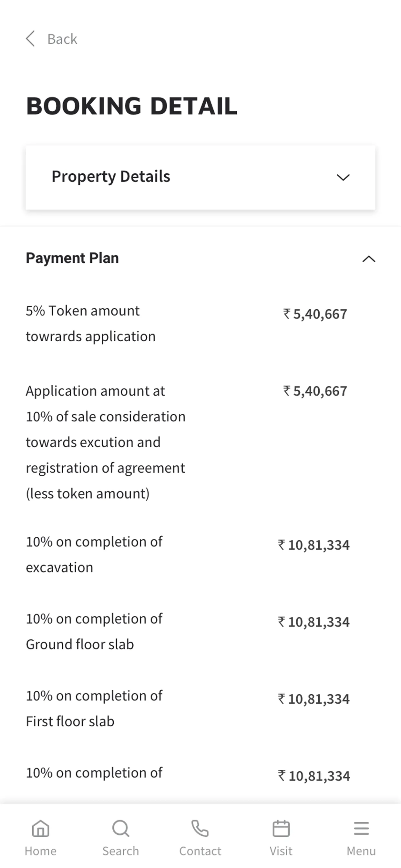Open the hamburger Menu icon
This screenshot has width=401, height=868.
point(361,828)
